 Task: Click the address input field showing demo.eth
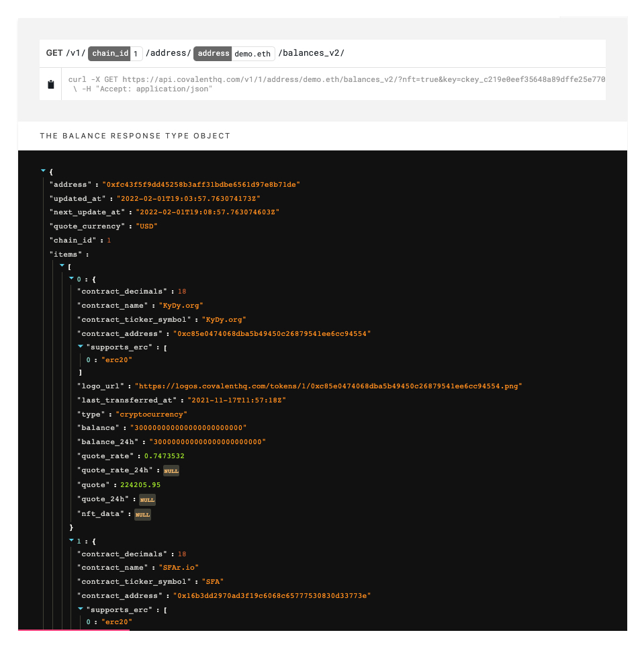(252, 53)
